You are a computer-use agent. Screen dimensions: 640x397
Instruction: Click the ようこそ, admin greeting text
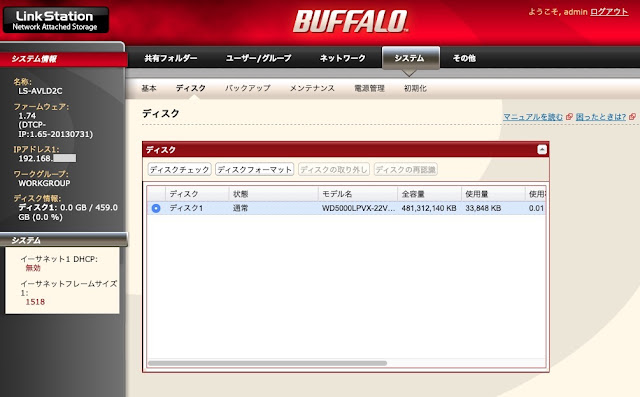[x=558, y=12]
